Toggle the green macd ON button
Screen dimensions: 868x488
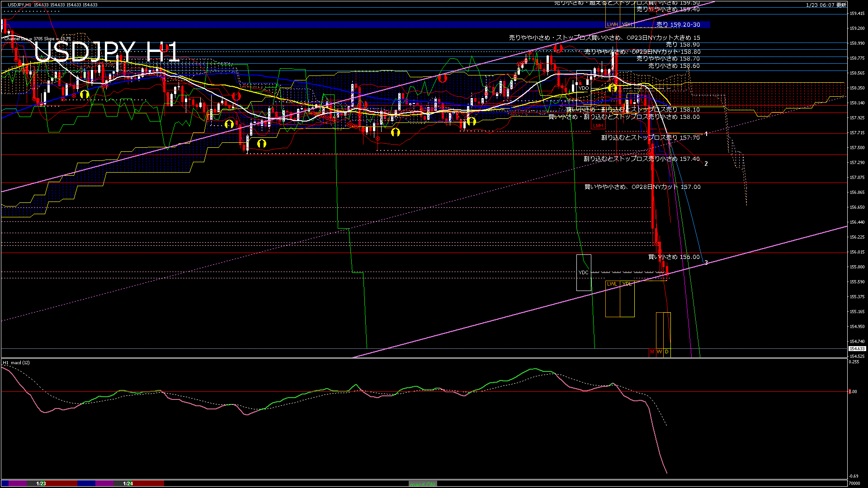click(x=423, y=483)
